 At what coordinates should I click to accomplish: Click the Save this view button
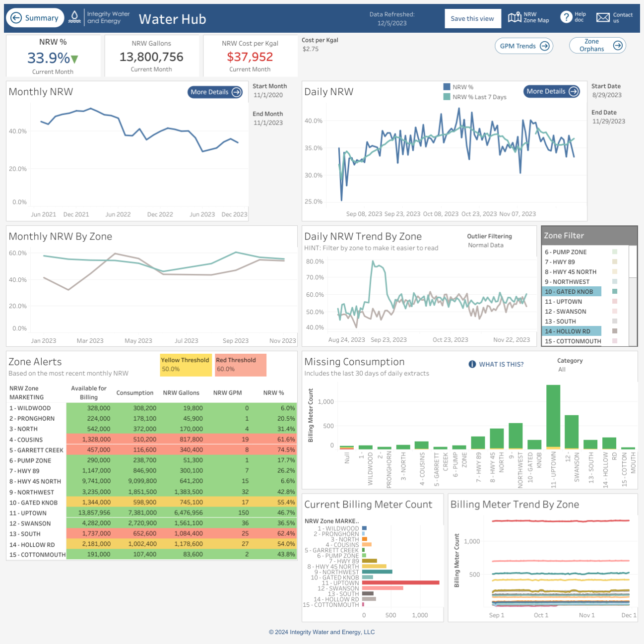pyautogui.click(x=472, y=19)
